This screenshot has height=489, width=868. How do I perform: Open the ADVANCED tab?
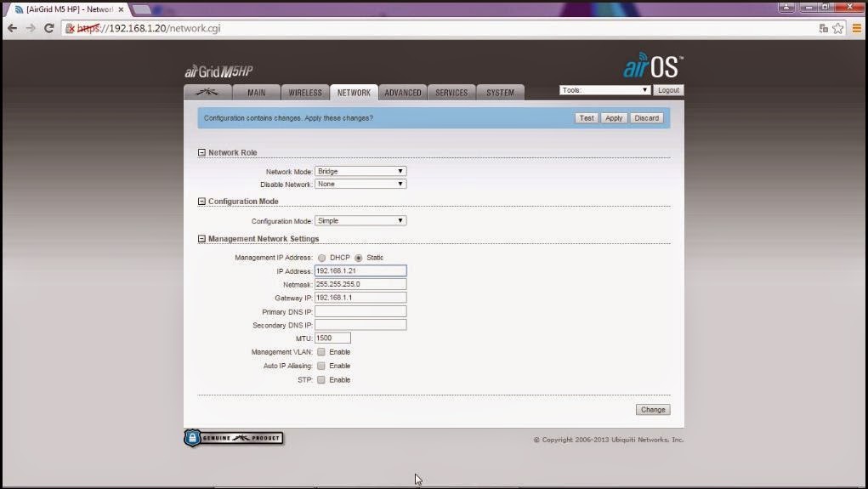point(402,93)
